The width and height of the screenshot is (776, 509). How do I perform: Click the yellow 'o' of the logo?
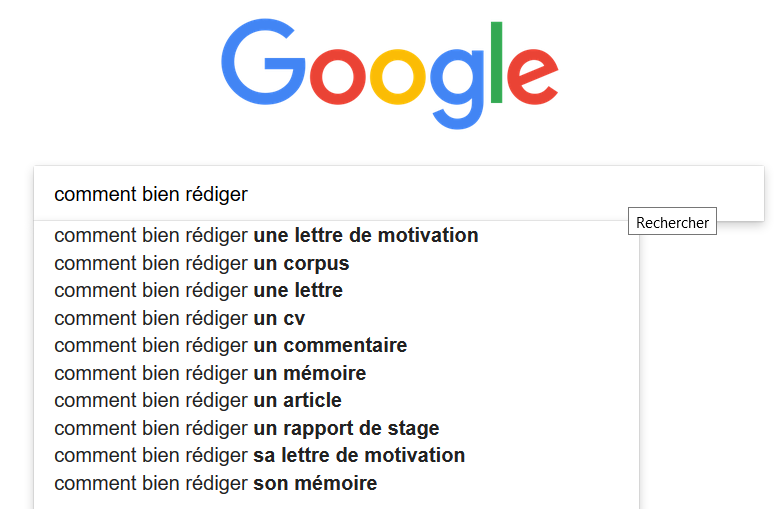tap(397, 77)
